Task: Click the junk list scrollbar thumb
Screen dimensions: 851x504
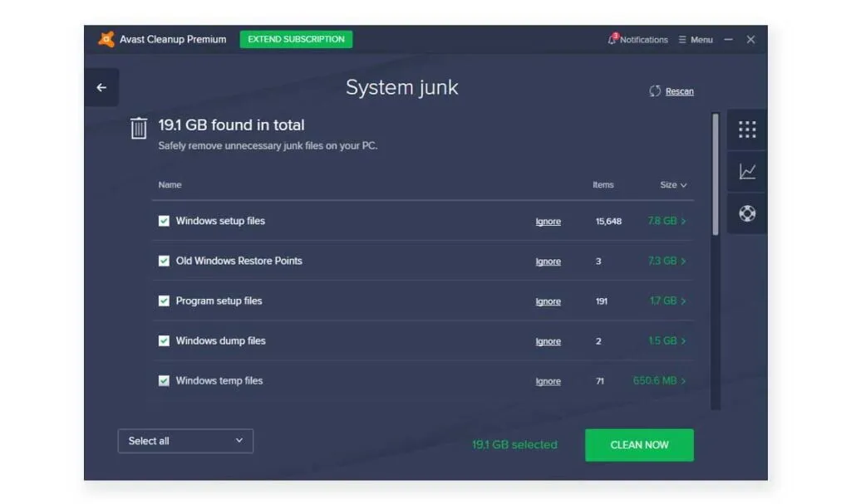Action: 716,174
